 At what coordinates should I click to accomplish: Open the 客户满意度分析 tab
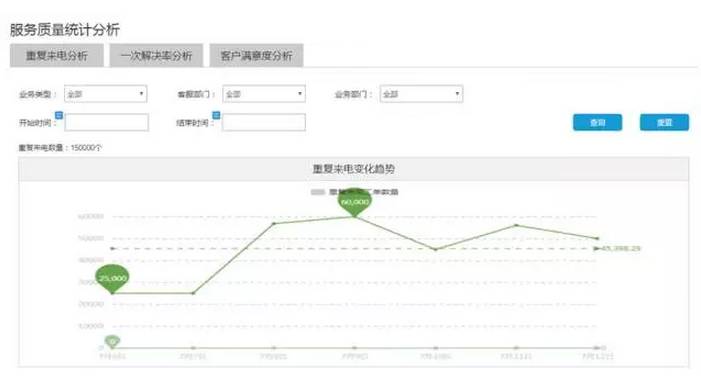pos(256,55)
